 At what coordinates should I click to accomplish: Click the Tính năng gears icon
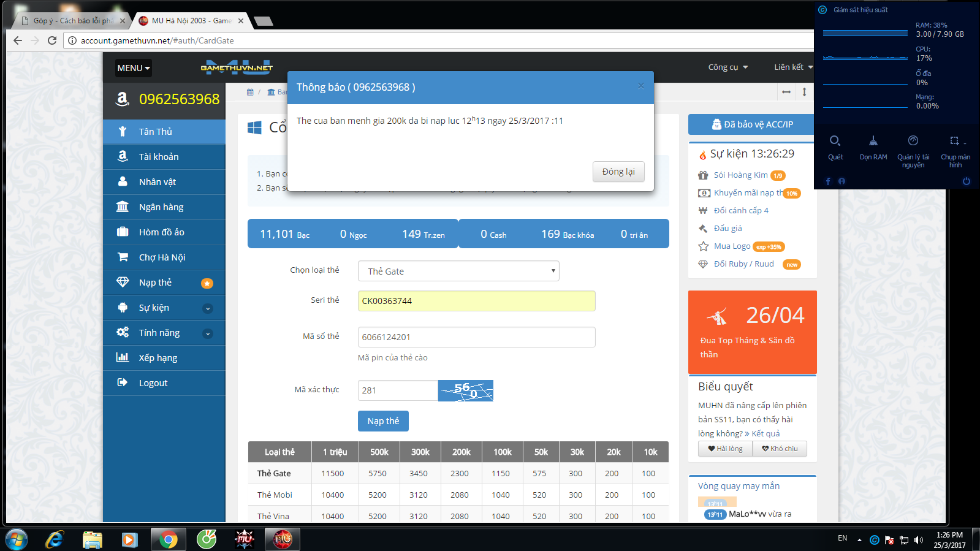(123, 332)
